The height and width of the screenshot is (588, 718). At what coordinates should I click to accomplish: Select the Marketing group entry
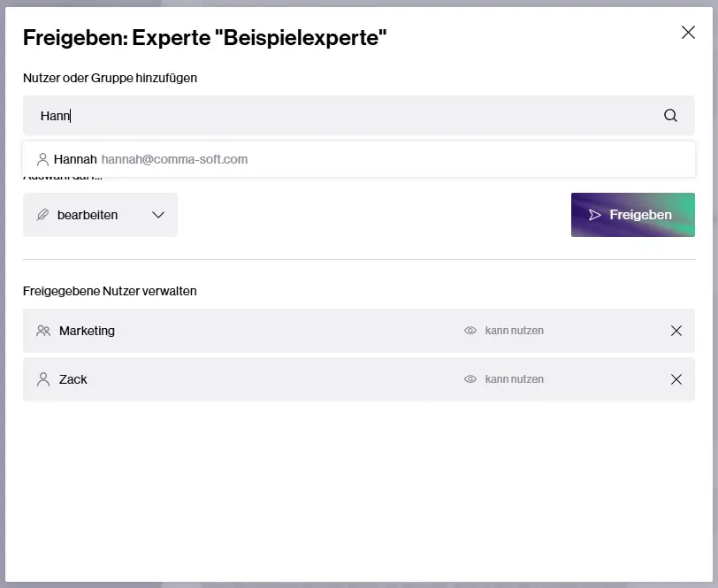click(x=87, y=331)
